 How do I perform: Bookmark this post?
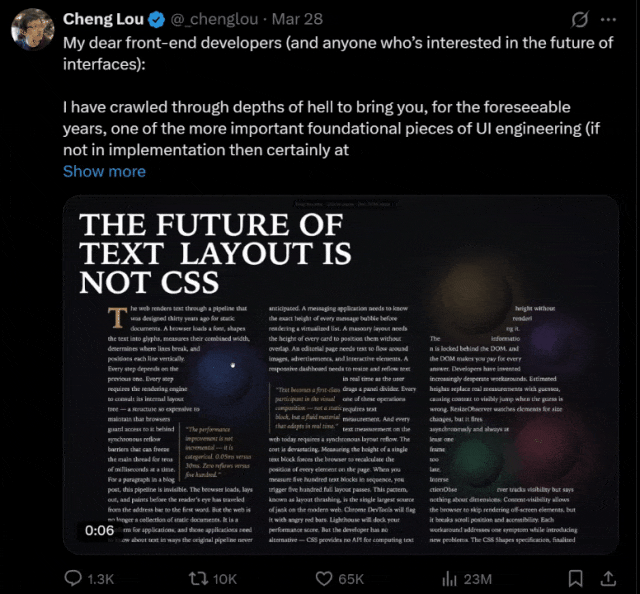[x=575, y=578]
